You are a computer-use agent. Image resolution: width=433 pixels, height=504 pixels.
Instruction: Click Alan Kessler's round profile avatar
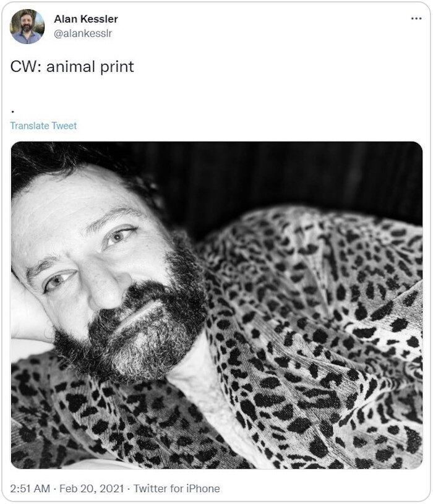(27, 27)
